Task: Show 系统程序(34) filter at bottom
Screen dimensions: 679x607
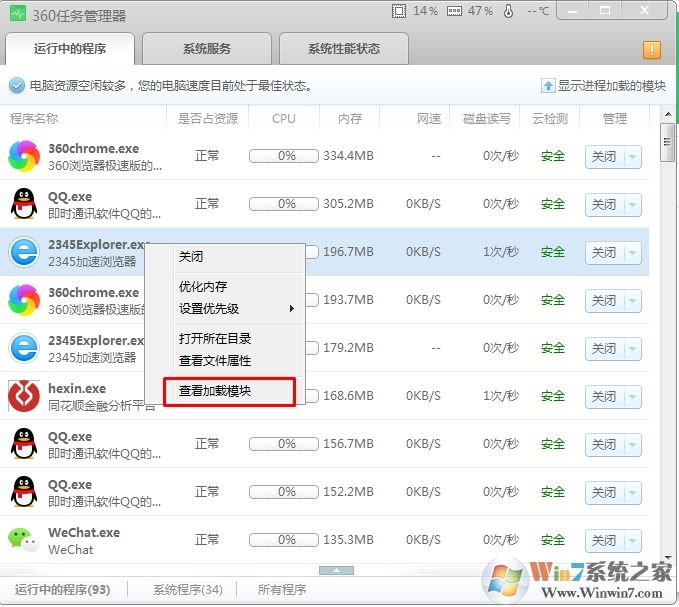Action: [188, 590]
